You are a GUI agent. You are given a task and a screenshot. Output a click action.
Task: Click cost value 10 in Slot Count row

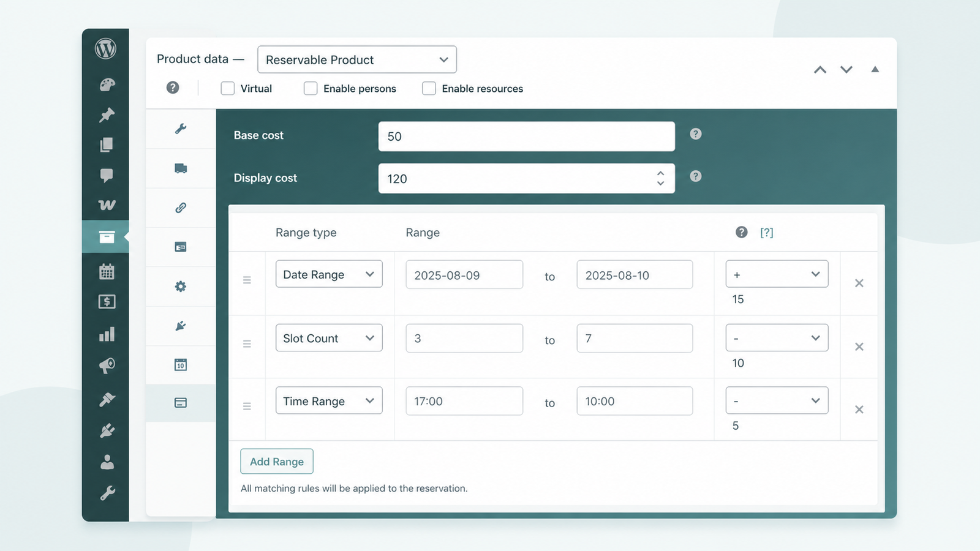[738, 363]
